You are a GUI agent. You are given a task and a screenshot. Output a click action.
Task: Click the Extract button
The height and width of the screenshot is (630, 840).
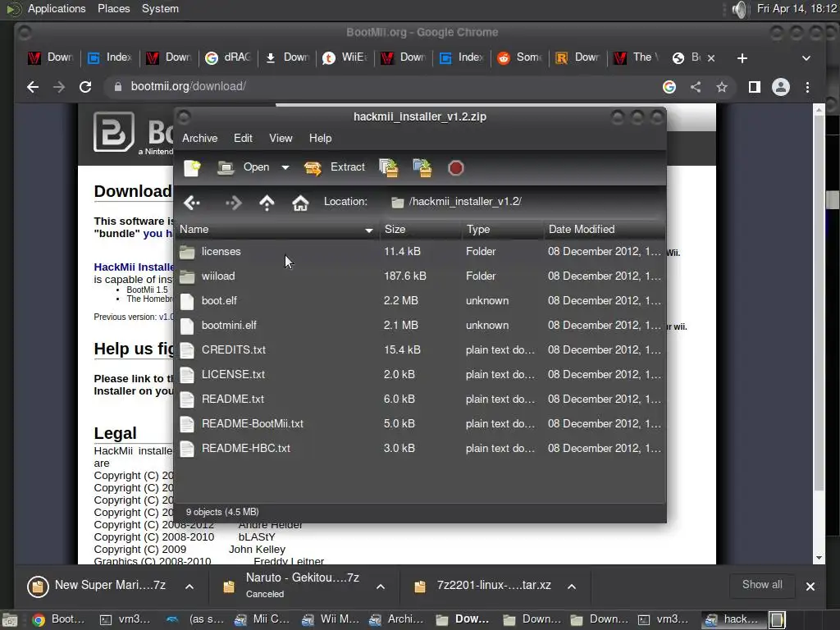point(335,167)
